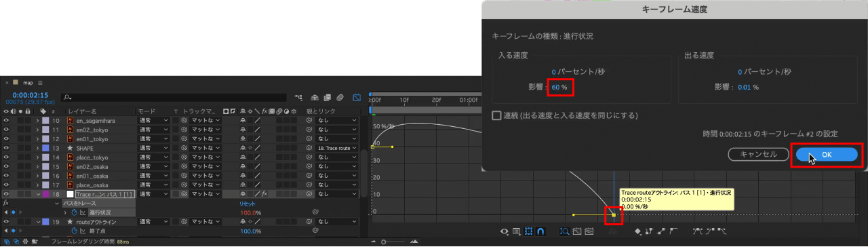Toggle the graph editor icon in timeline header
868x247 pixels.
click(357, 98)
